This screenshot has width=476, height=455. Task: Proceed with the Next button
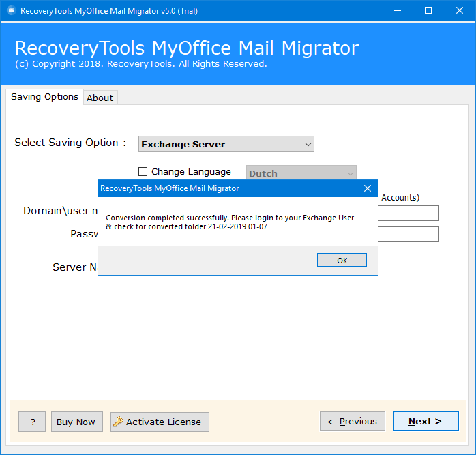(x=426, y=422)
